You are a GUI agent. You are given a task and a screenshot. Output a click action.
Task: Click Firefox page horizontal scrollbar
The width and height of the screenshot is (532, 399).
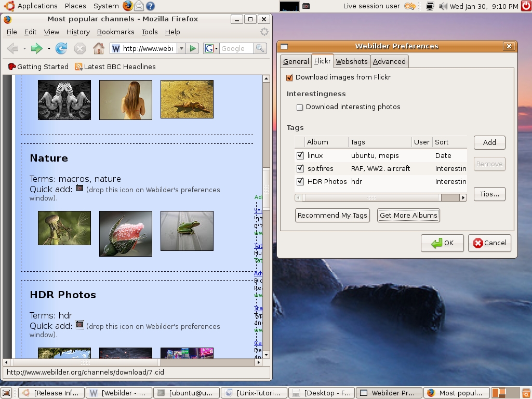tap(132, 362)
